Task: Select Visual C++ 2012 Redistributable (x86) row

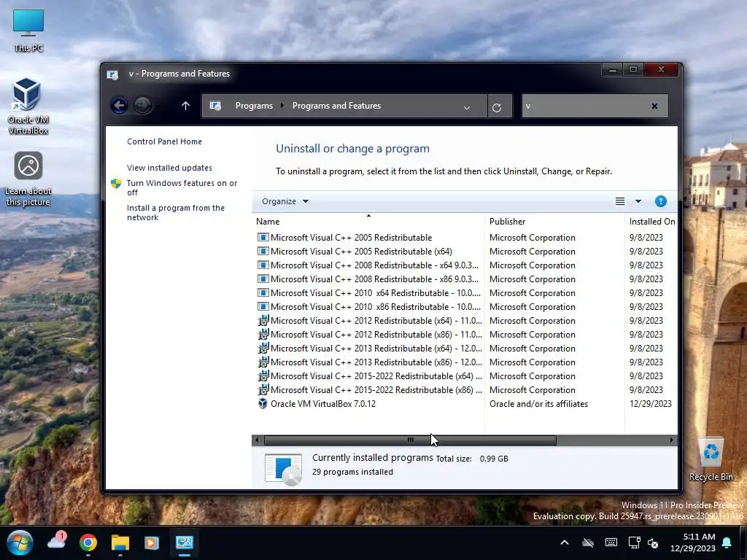Action: [x=465, y=334]
